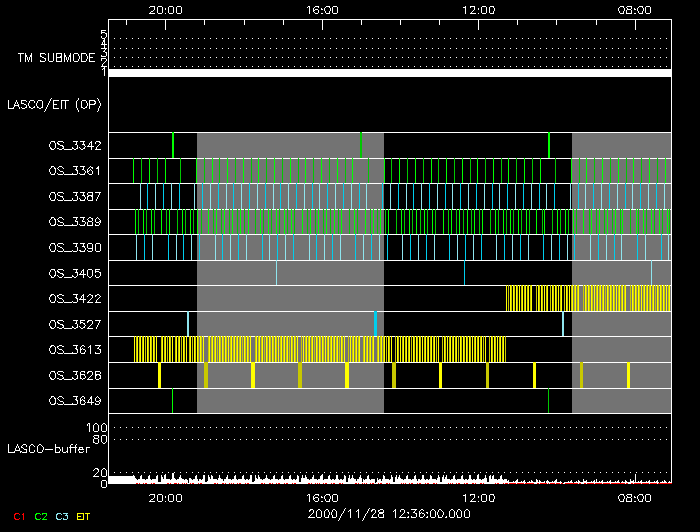The image size is (700, 532).
Task: Click the top axis 20:00 label
Action: pyautogui.click(x=166, y=10)
